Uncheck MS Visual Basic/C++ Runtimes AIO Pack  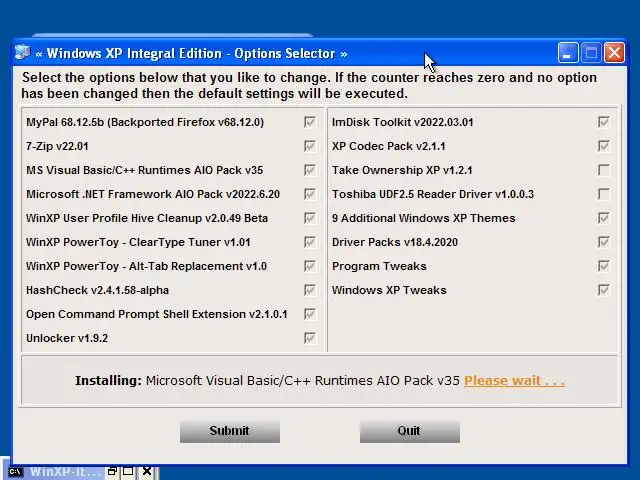point(310,170)
